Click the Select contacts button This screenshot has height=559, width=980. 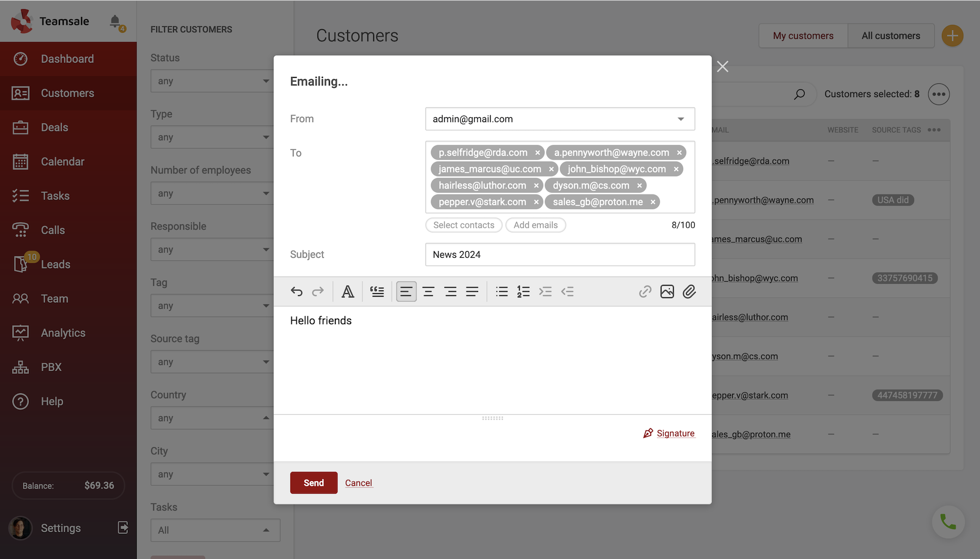(463, 225)
